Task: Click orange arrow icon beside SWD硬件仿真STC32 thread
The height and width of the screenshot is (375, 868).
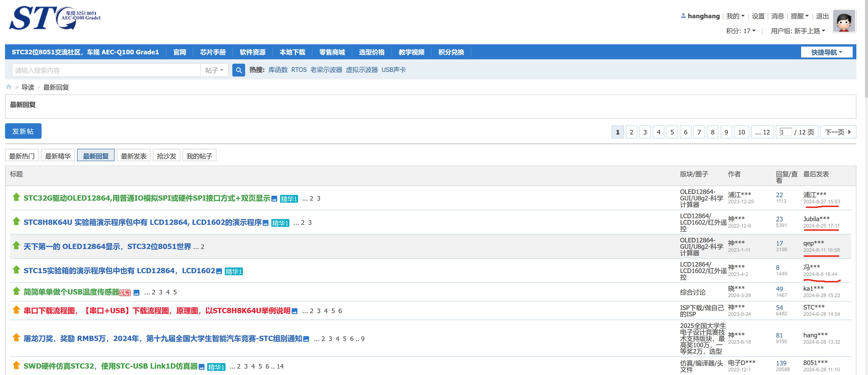Action: point(16,365)
